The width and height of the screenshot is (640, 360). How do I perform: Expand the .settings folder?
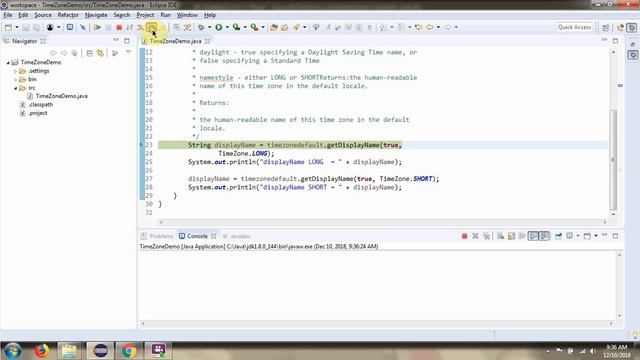(16, 71)
